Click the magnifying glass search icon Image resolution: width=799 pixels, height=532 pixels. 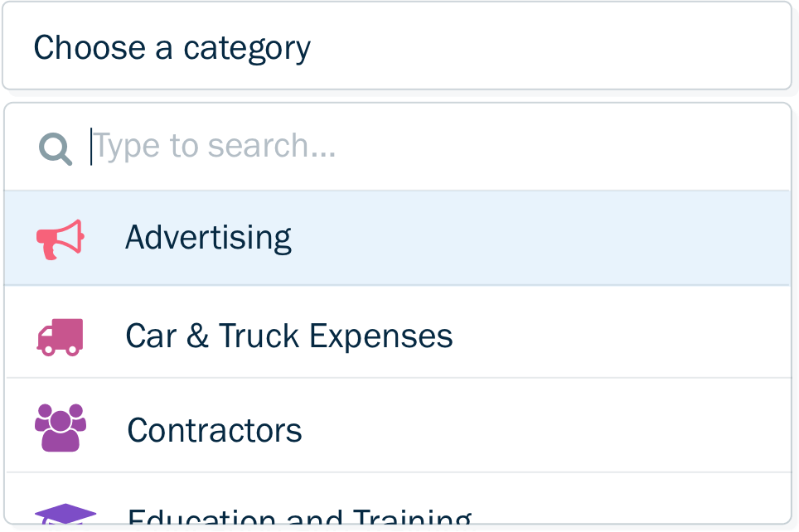point(56,148)
